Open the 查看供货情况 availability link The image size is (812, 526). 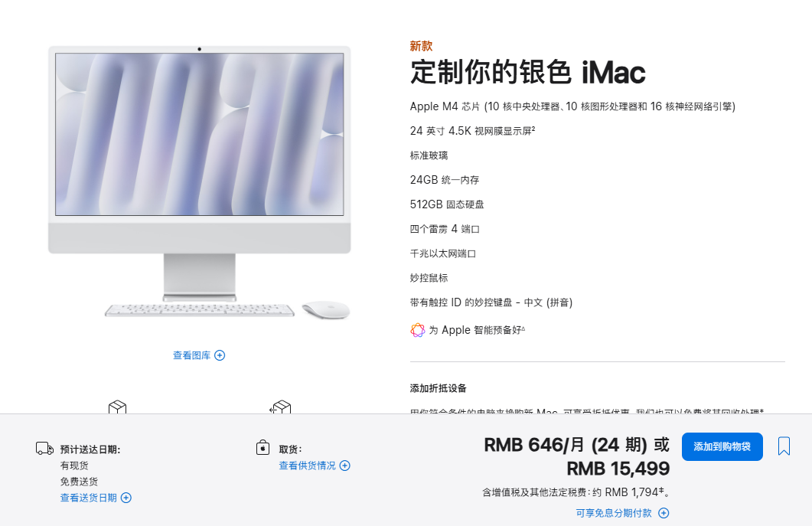[307, 466]
